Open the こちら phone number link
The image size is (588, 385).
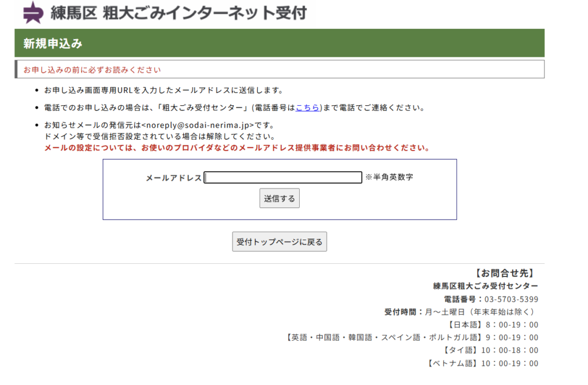pyautogui.click(x=307, y=107)
